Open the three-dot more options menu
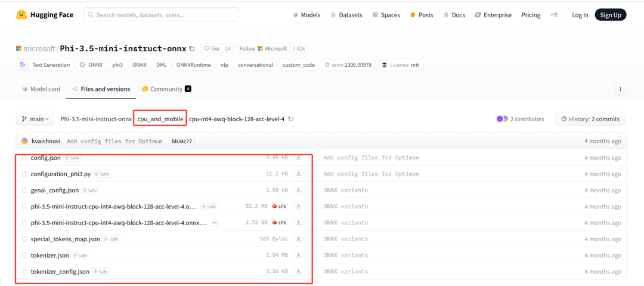 pyautogui.click(x=620, y=89)
